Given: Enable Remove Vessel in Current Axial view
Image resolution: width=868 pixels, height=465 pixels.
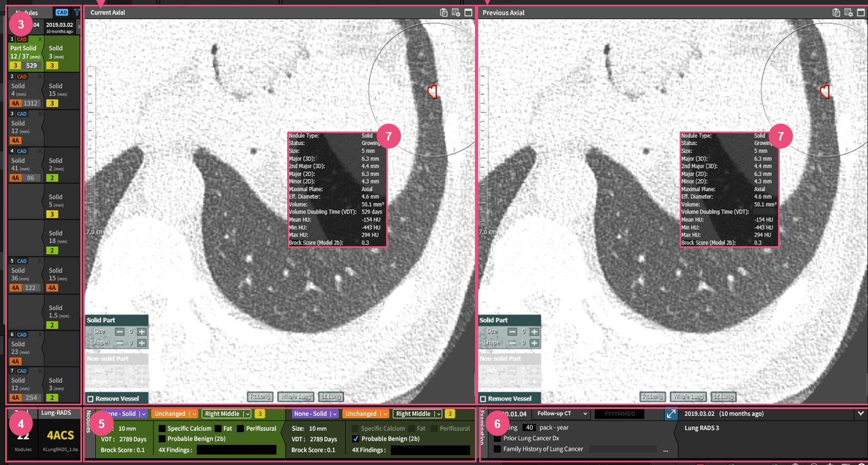Looking at the screenshot, I should [90, 399].
